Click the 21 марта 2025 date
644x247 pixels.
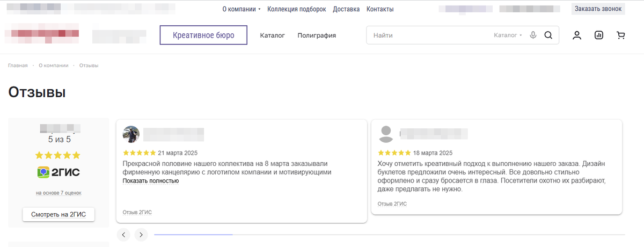point(178,152)
